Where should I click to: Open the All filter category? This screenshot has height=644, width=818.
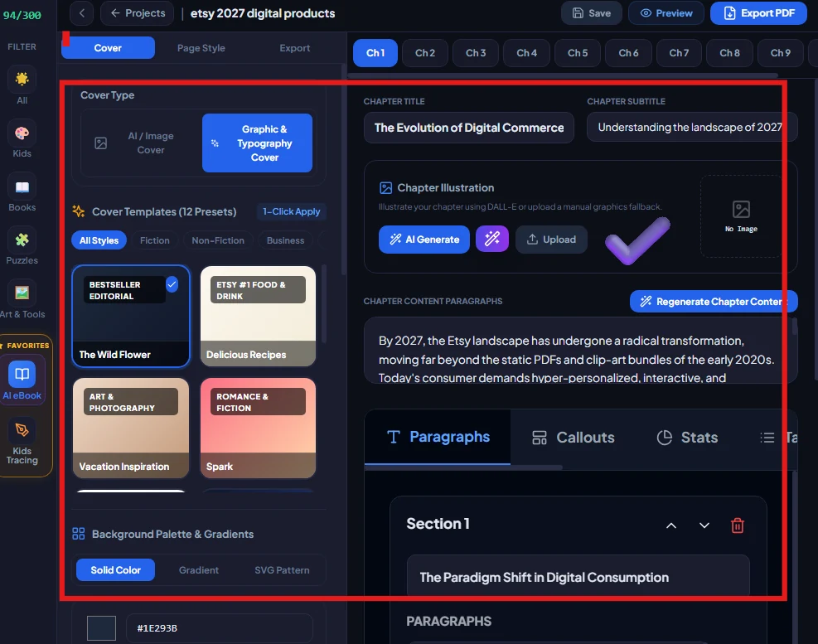click(22, 85)
